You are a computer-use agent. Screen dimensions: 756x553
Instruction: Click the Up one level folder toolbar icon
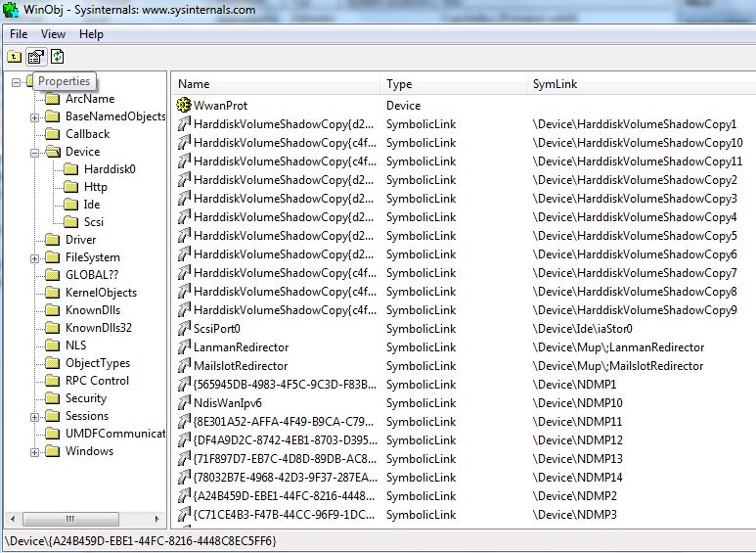click(15, 57)
